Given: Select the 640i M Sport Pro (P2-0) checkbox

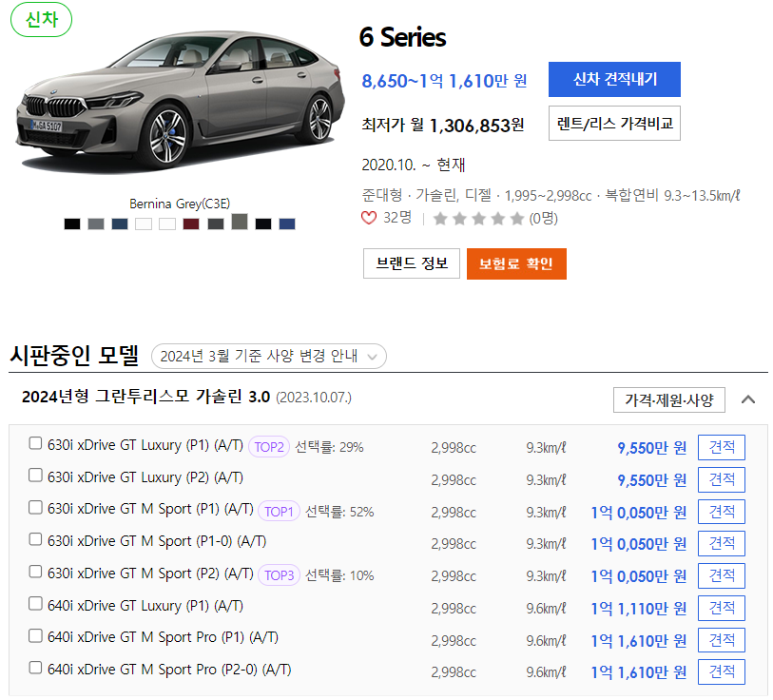Looking at the screenshot, I should pyautogui.click(x=35, y=668).
